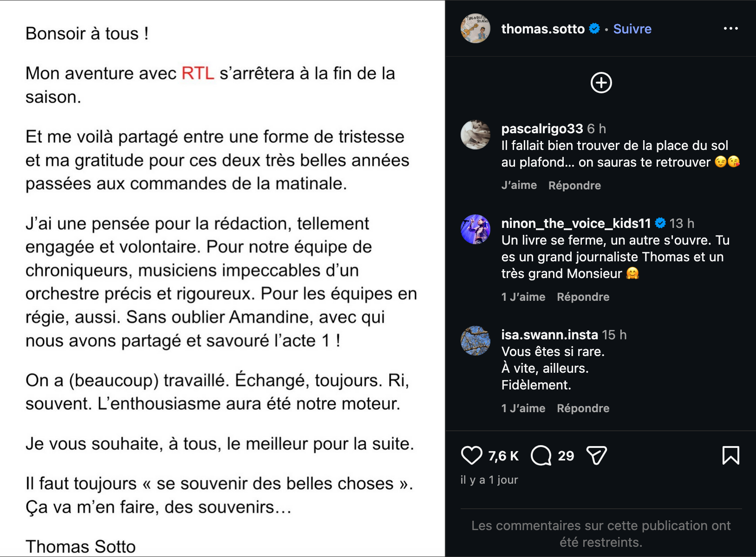Screen dimensions: 756x557
Task: Show likes on ninon's comment
Action: [523, 297]
